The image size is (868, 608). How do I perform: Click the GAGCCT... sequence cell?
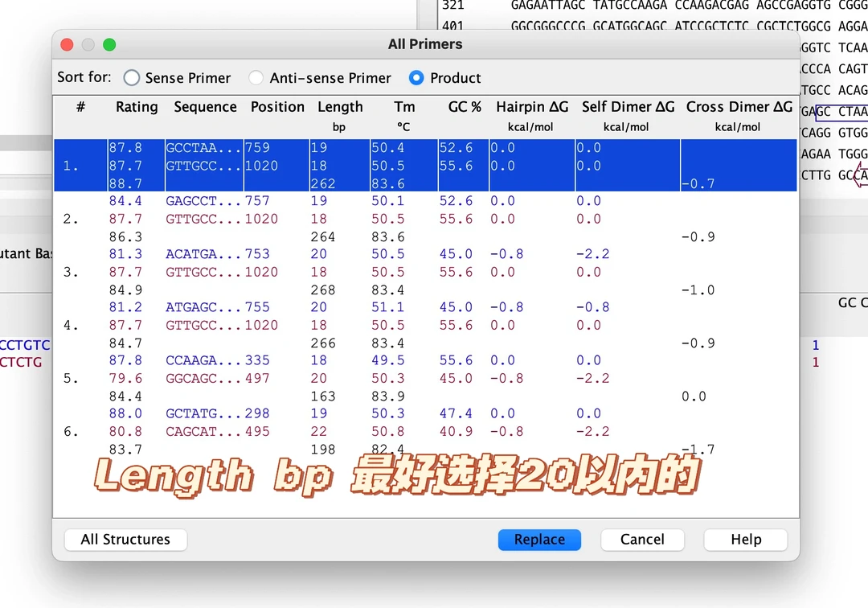203,201
